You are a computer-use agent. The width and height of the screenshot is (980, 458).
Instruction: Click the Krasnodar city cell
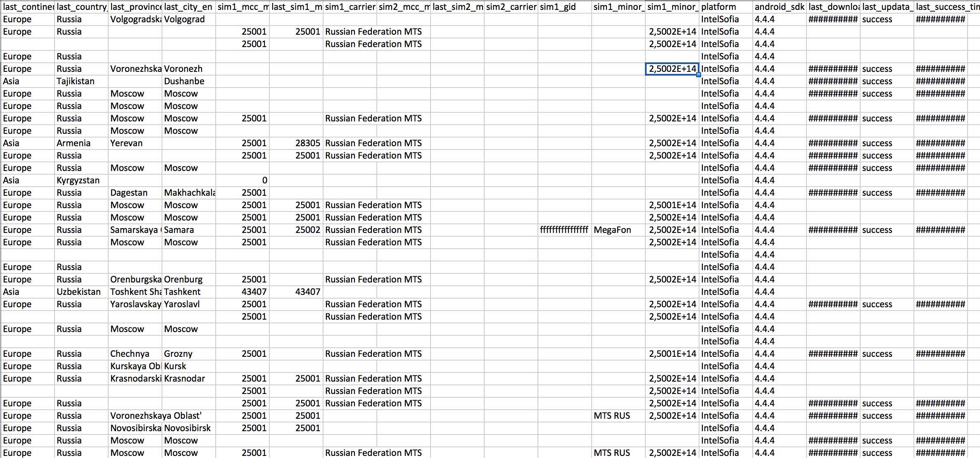pos(189,379)
